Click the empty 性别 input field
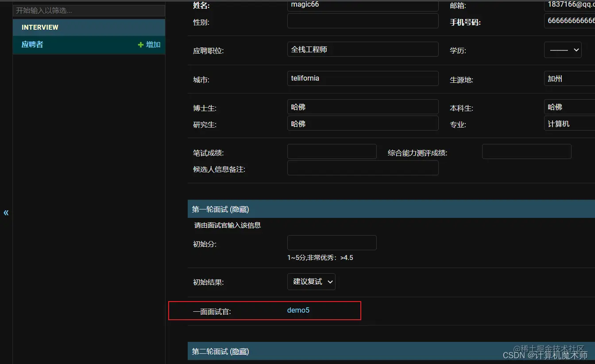The image size is (595, 364). click(x=363, y=20)
